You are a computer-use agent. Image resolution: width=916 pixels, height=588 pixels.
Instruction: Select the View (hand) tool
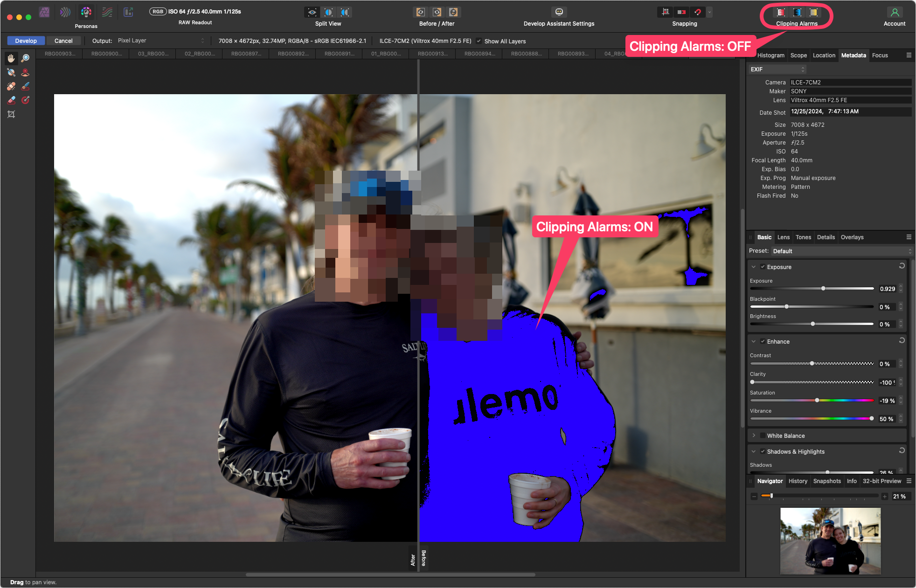tap(11, 58)
